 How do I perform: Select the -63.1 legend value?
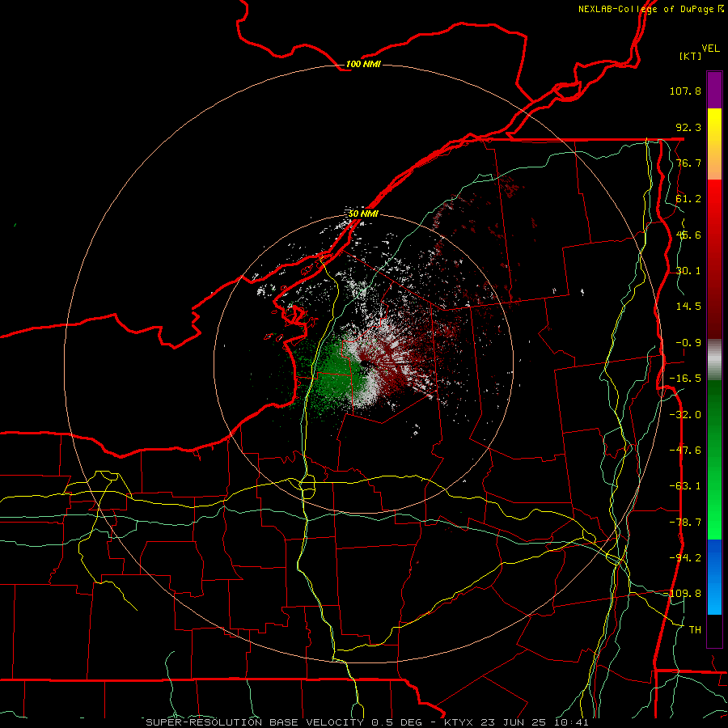pyautogui.click(x=685, y=486)
